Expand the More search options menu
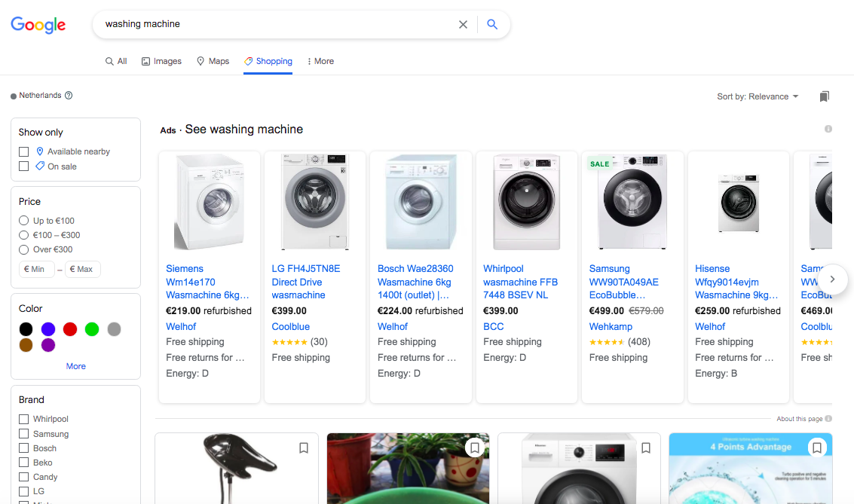 pos(320,62)
